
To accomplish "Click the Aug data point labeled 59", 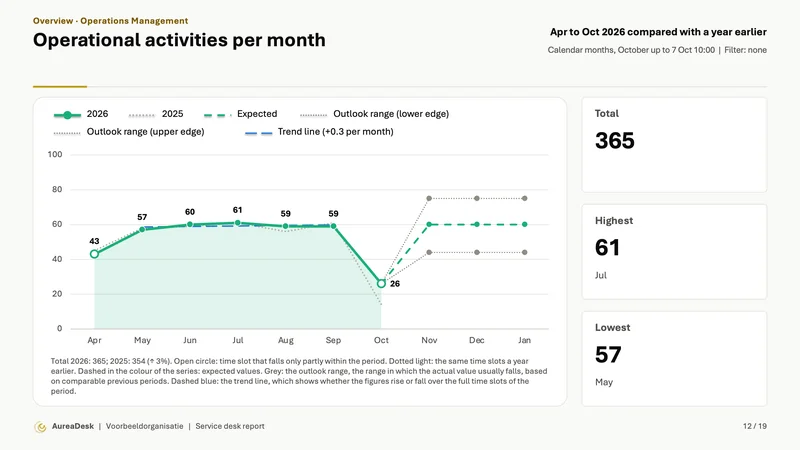I will tap(286, 226).
